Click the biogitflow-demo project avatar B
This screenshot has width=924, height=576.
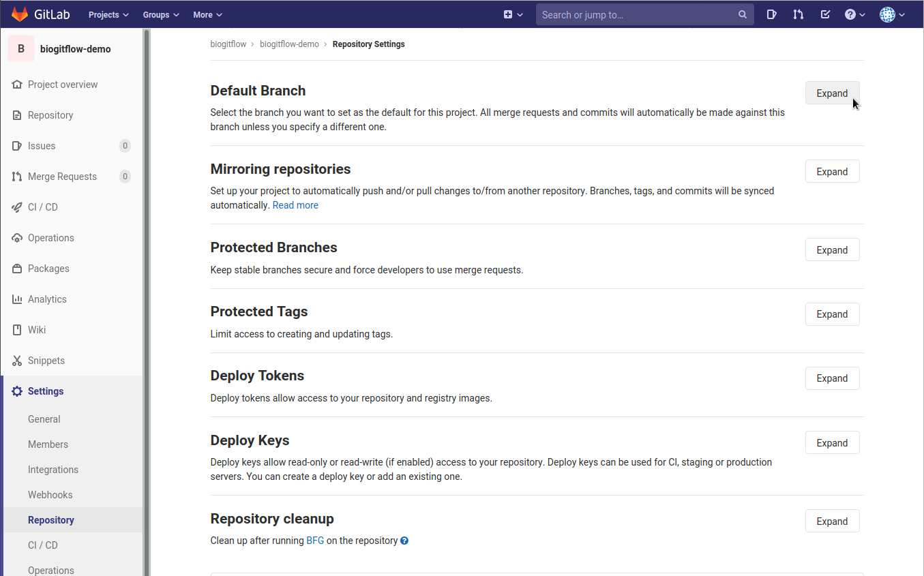pos(21,49)
